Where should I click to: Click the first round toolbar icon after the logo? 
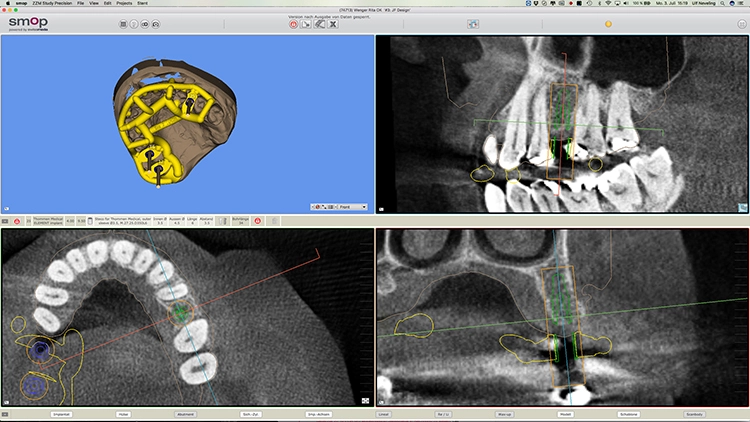(123, 24)
